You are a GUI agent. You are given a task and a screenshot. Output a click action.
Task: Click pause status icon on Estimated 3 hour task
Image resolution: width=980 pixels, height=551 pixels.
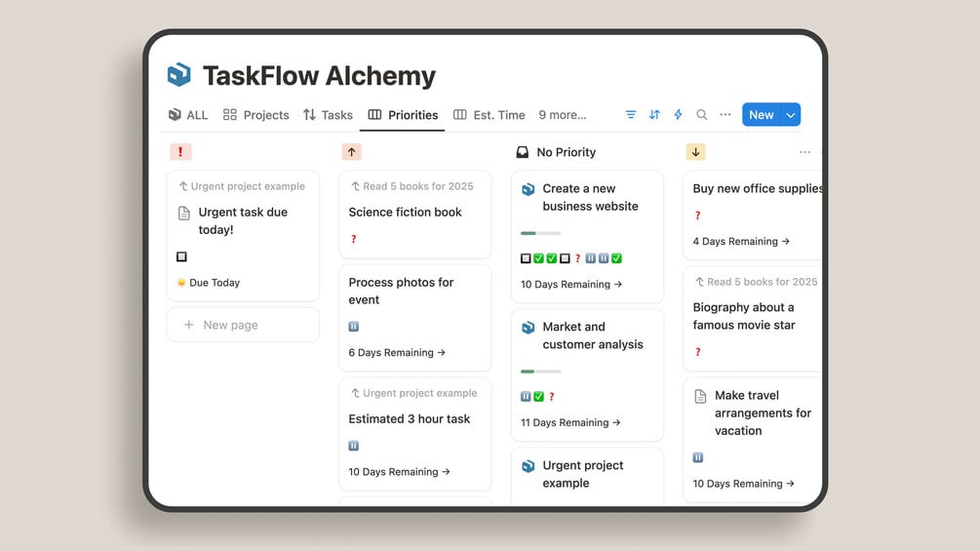pos(354,446)
